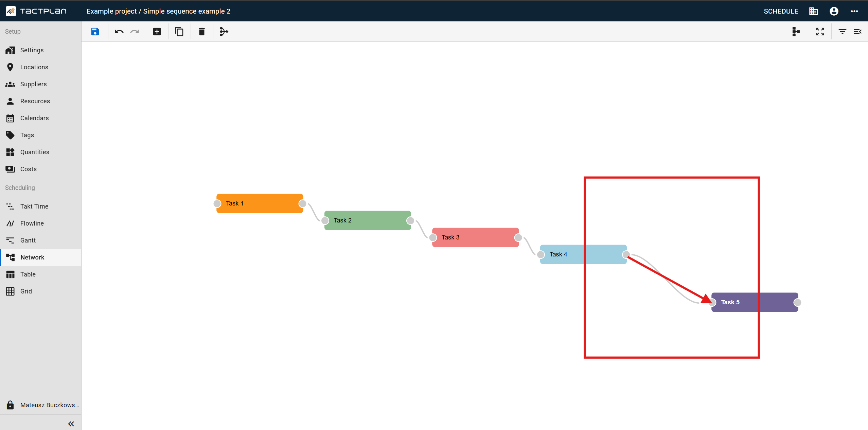The height and width of the screenshot is (430, 868).
Task: Switch to Table view
Action: 41,274
